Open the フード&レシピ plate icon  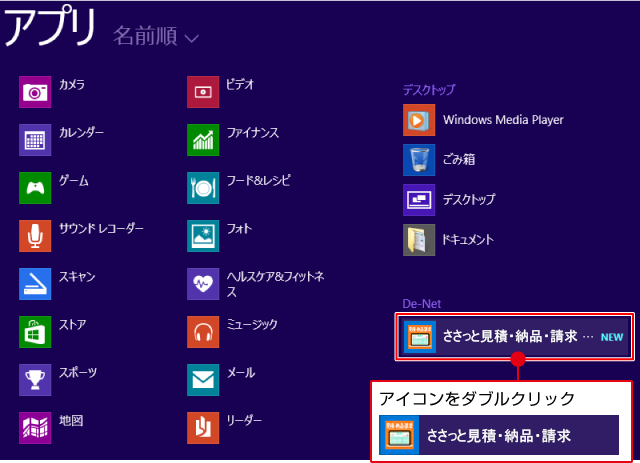203,188
